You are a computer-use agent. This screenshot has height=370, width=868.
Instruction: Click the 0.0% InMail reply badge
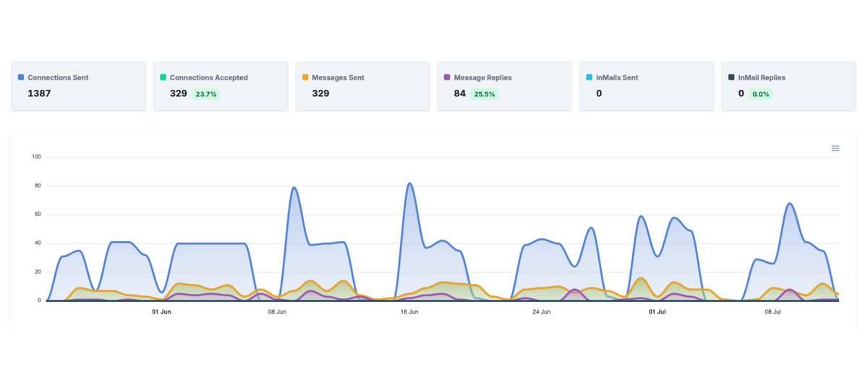(x=759, y=94)
